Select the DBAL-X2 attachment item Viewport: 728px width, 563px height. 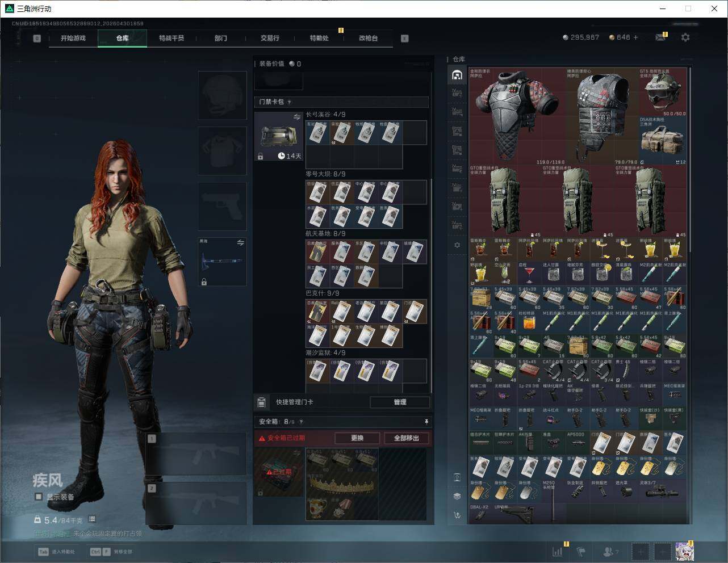click(x=481, y=514)
